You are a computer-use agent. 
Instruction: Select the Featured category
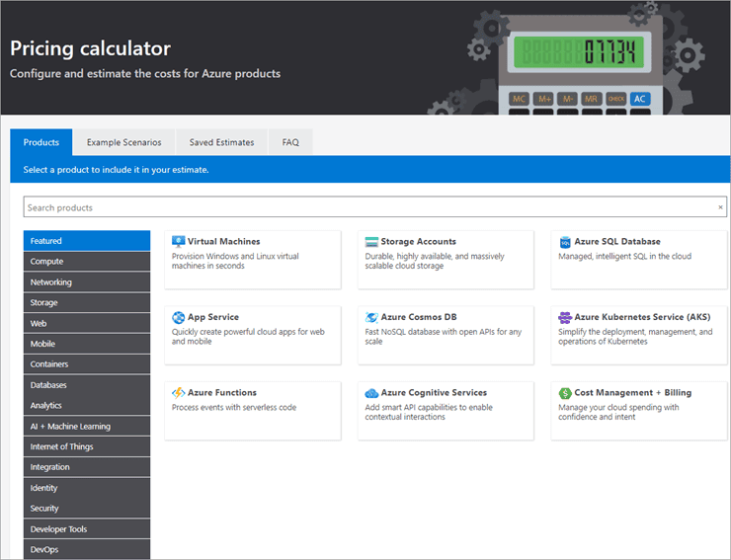(87, 241)
